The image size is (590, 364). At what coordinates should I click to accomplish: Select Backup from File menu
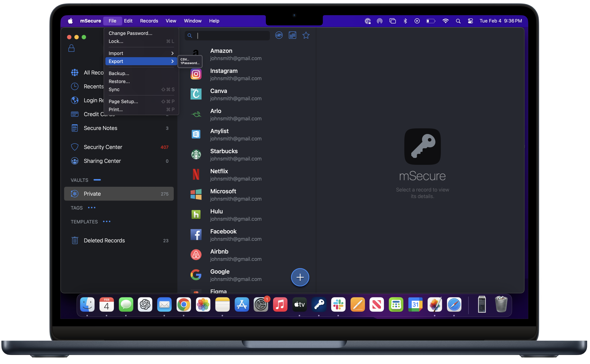point(119,73)
